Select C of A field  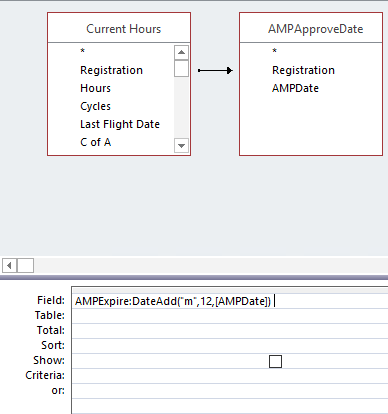96,142
